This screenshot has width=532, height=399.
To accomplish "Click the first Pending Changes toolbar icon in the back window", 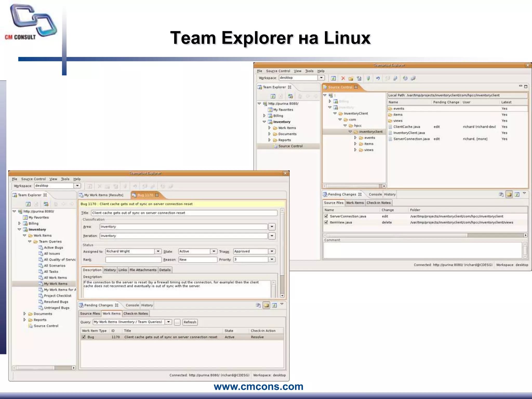I will (x=501, y=194).
